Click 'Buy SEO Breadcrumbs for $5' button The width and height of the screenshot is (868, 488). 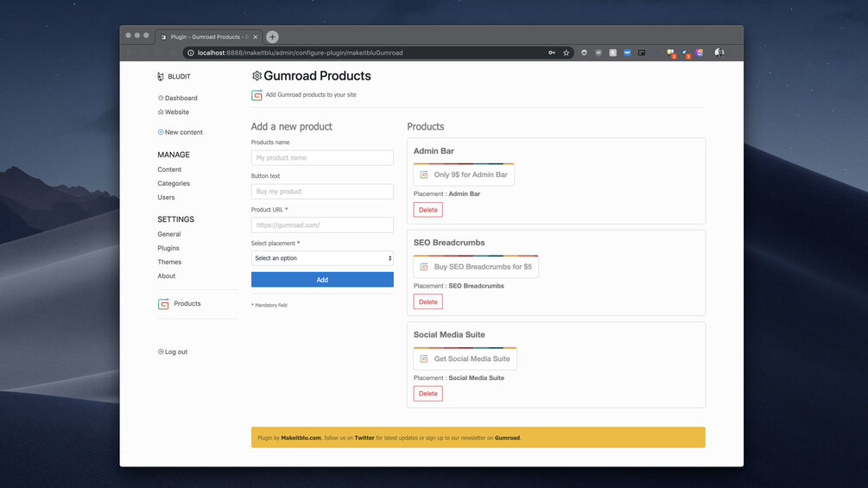(x=476, y=267)
